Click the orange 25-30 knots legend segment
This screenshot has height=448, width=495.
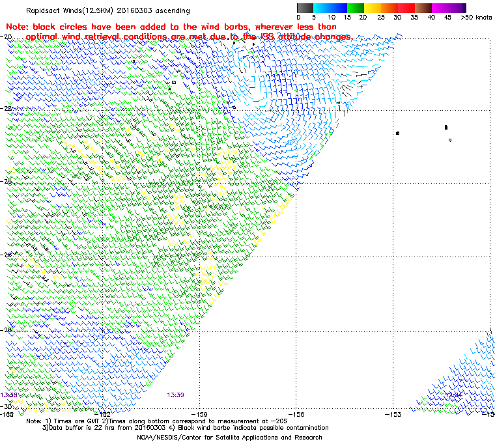coord(389,8)
